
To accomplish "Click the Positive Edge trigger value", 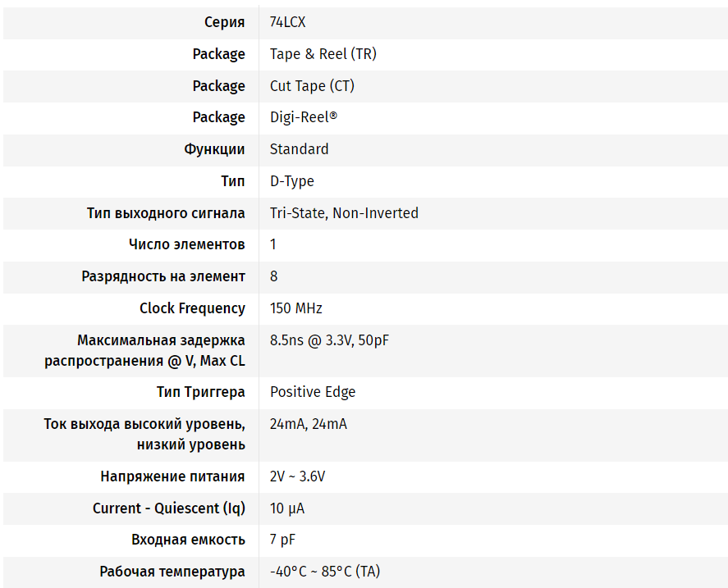I will 313,392.
